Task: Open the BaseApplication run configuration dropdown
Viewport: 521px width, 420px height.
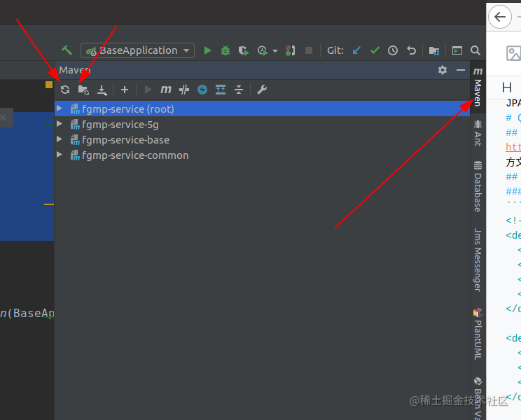Action: [137, 50]
